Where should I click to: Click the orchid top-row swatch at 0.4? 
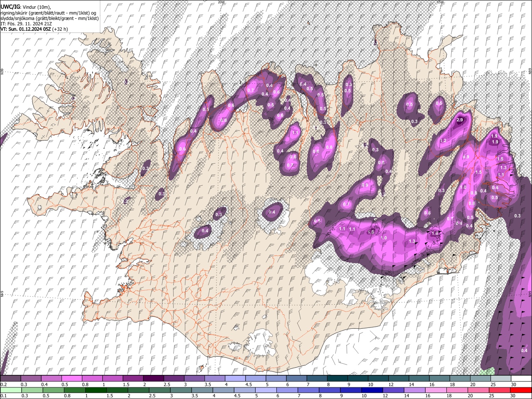click(51, 378)
